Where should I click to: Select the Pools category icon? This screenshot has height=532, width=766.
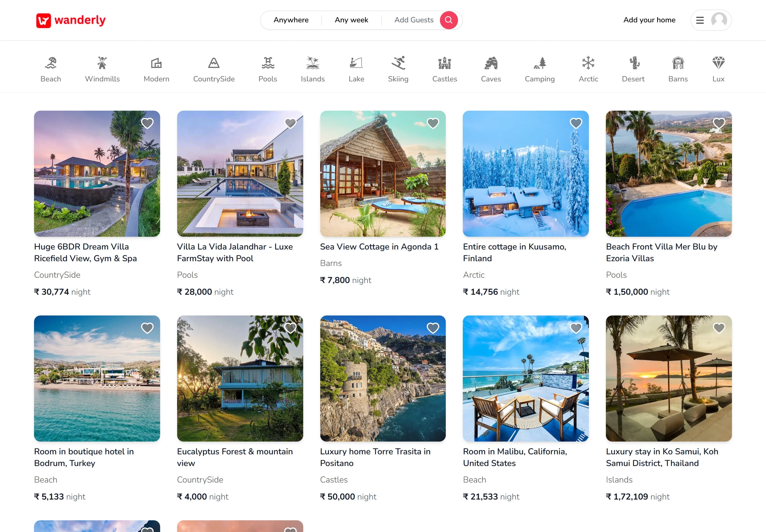[268, 63]
